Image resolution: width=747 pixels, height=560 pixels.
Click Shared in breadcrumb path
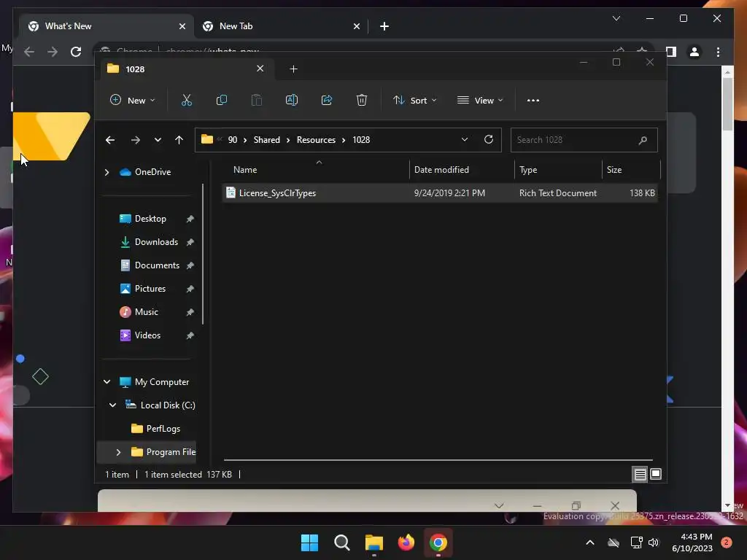click(267, 140)
